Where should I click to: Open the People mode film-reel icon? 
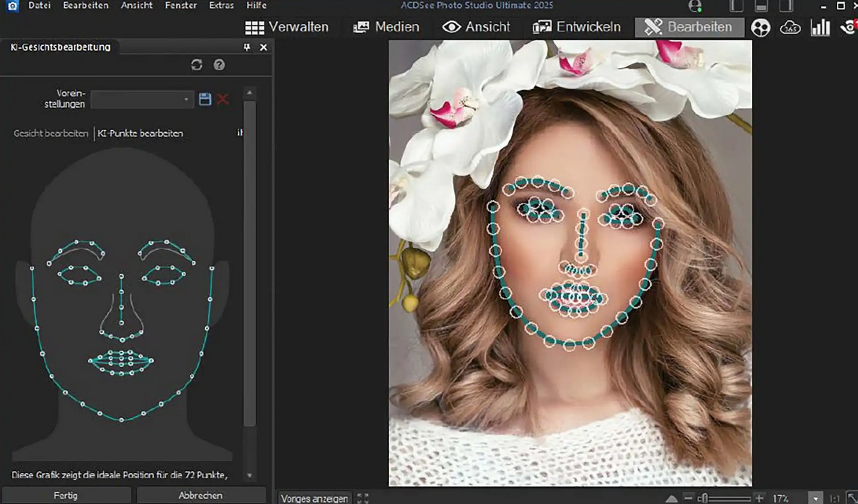(x=760, y=28)
